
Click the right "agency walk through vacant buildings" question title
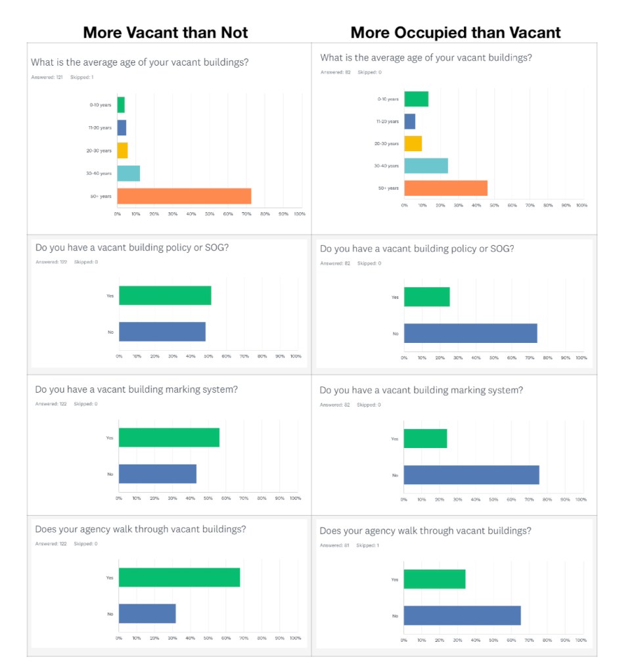click(x=425, y=531)
